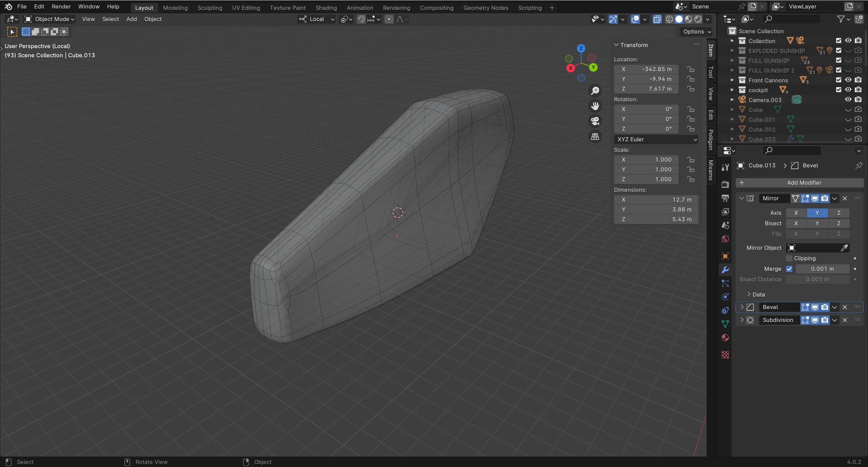This screenshot has width=868, height=467.
Task: Open the World properties tab icon
Action: [x=725, y=239]
